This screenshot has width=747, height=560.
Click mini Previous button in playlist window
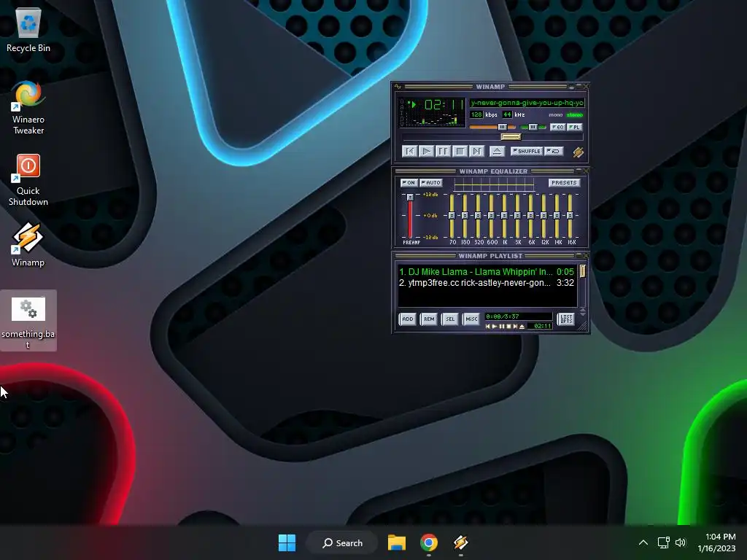(x=488, y=327)
